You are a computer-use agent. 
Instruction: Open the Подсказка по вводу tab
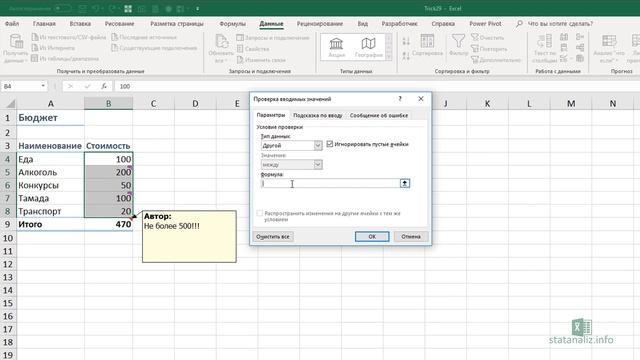point(318,116)
